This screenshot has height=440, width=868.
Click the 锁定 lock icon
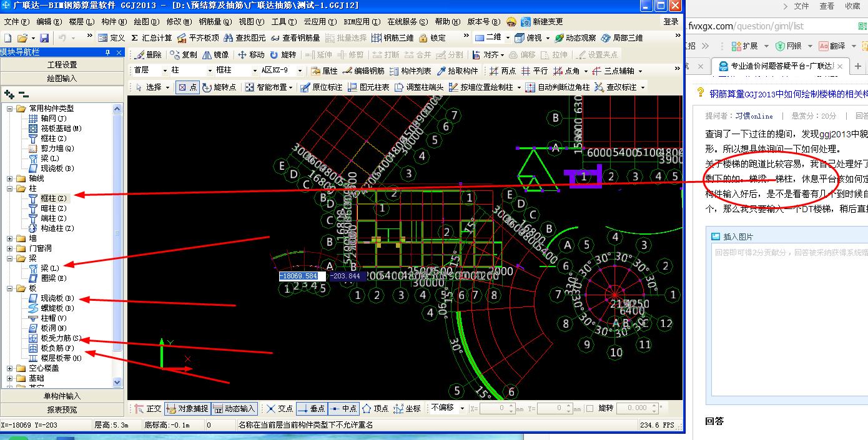(x=433, y=38)
